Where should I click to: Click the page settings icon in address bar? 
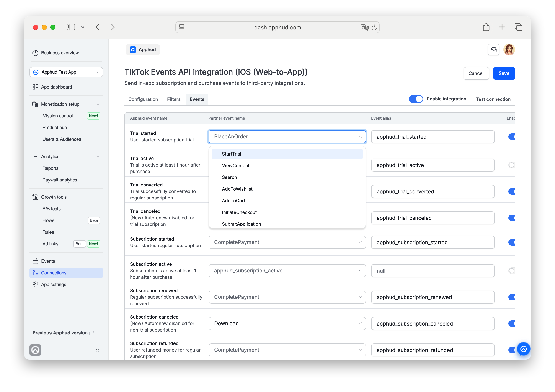pyautogui.click(x=181, y=27)
